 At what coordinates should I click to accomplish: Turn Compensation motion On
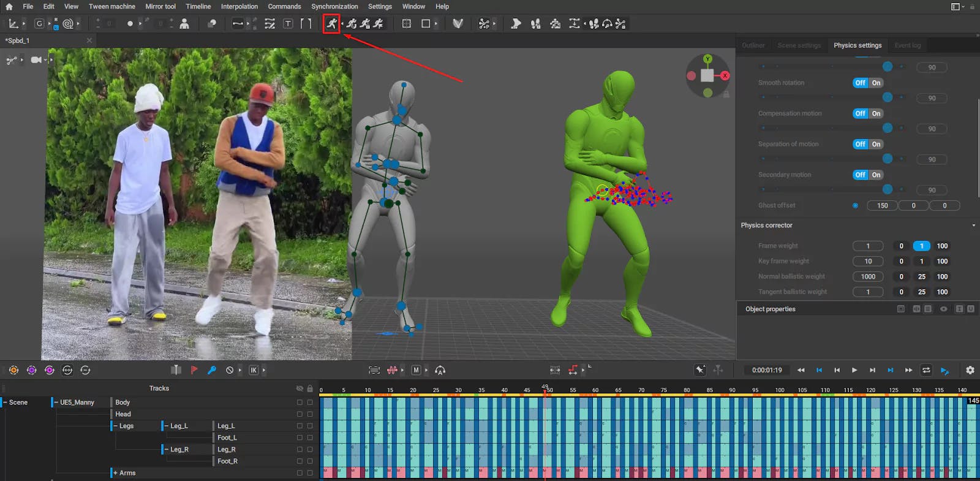(x=876, y=113)
